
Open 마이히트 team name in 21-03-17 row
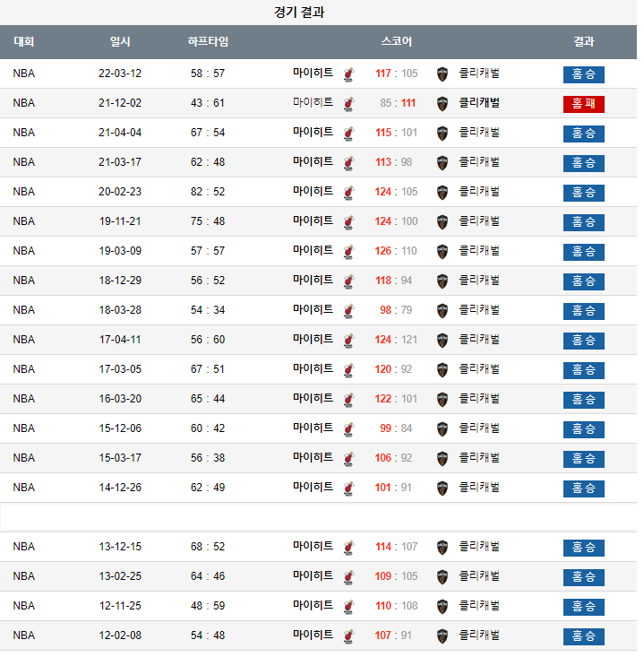[x=313, y=162]
